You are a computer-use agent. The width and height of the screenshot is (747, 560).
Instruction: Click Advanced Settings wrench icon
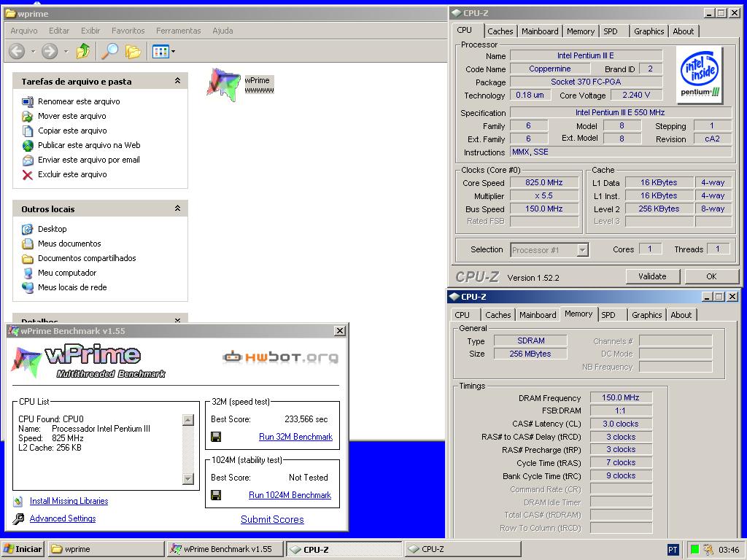[x=18, y=518]
